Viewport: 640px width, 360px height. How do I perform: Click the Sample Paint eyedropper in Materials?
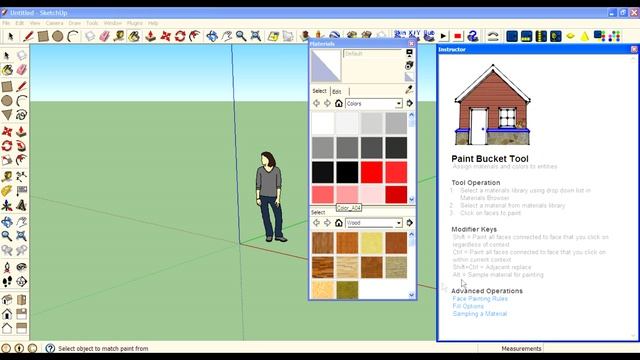(x=409, y=89)
